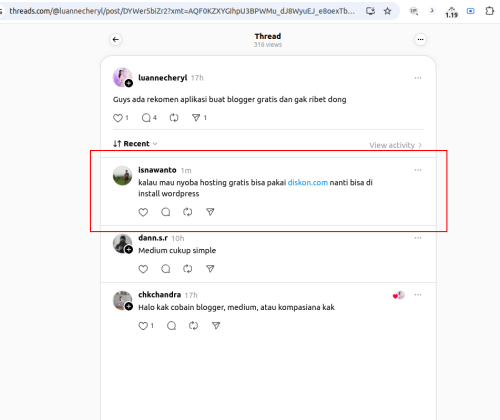500x420 pixels.
Task: Open chkchandra's profile via username
Action: tap(160, 295)
